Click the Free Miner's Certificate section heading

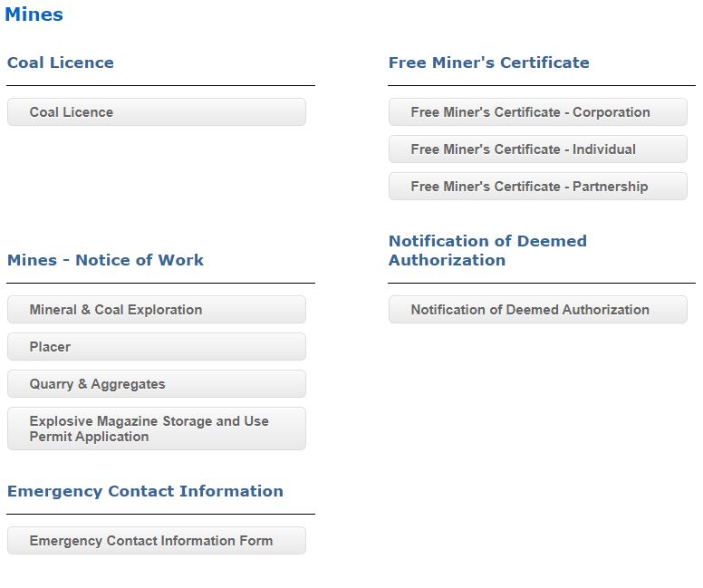coord(488,63)
